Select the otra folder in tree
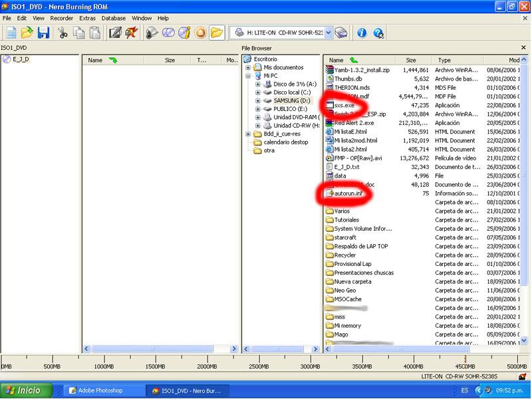The image size is (532, 399). [269, 150]
